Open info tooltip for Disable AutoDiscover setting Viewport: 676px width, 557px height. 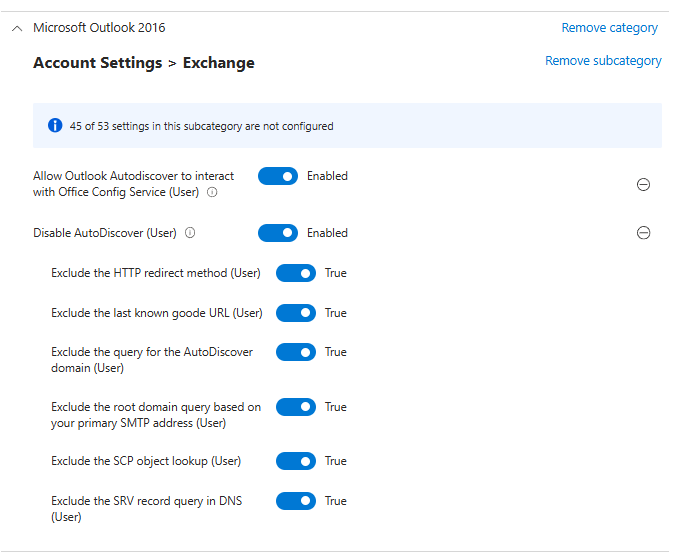190,233
